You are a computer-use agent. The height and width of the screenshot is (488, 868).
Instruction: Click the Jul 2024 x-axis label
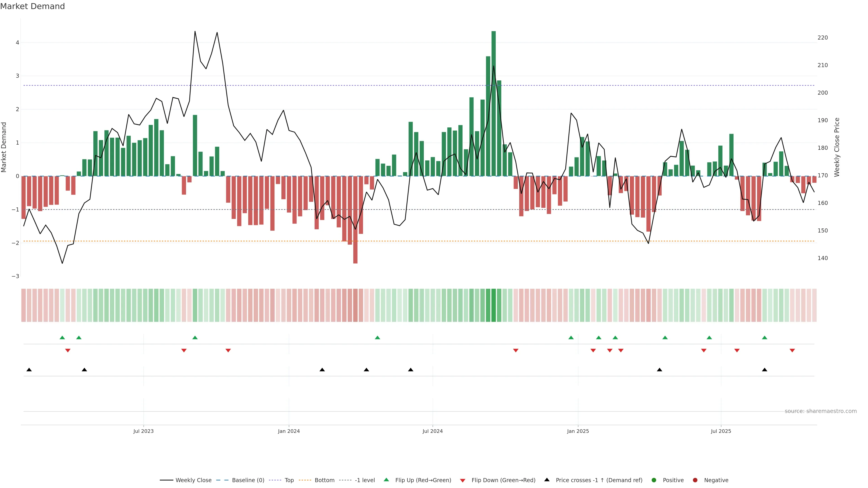[433, 431]
